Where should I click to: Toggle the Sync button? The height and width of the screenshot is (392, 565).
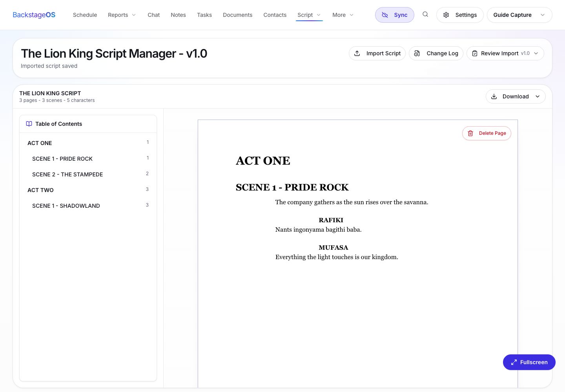coord(395,15)
